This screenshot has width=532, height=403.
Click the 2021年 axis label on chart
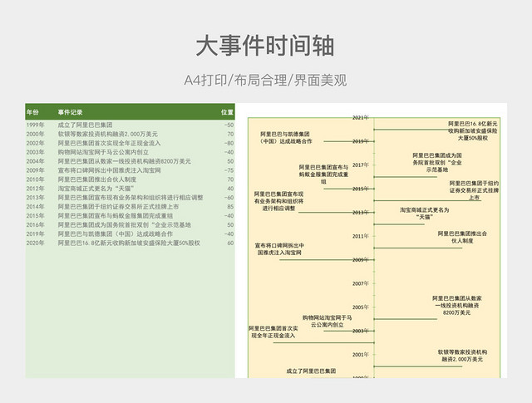[360, 118]
